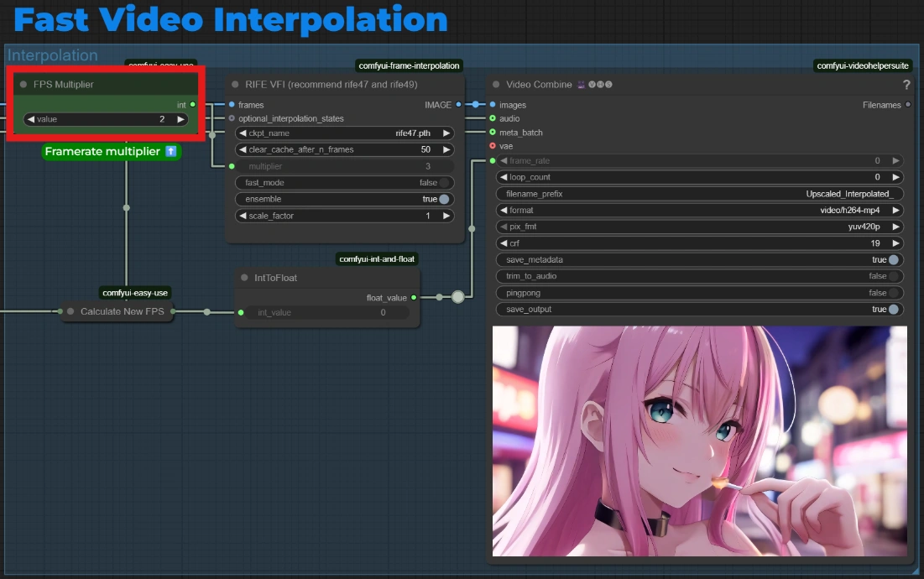Decrease clear_cache_after_n_frames with left arrow
This screenshot has width=924, height=579.
click(243, 149)
